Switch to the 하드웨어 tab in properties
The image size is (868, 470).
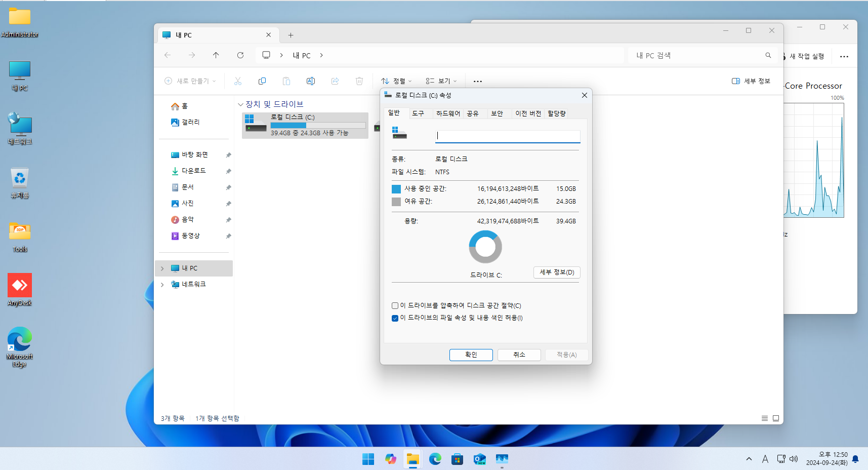point(448,113)
